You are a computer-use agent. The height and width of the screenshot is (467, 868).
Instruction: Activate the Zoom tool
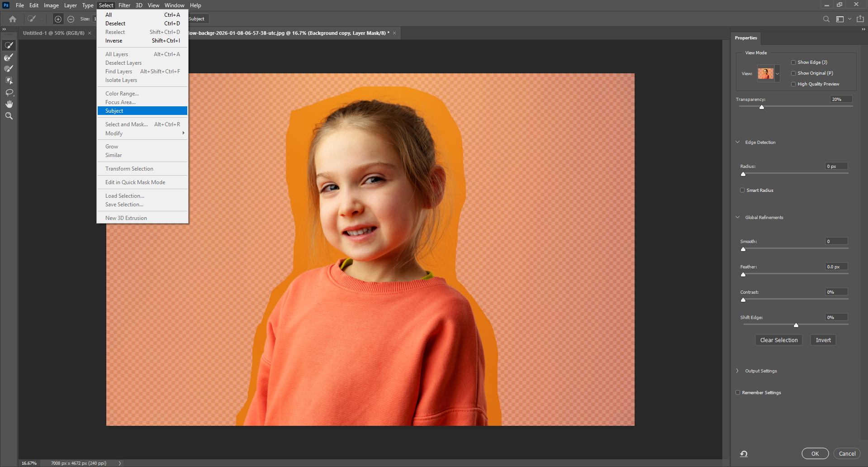pos(9,116)
